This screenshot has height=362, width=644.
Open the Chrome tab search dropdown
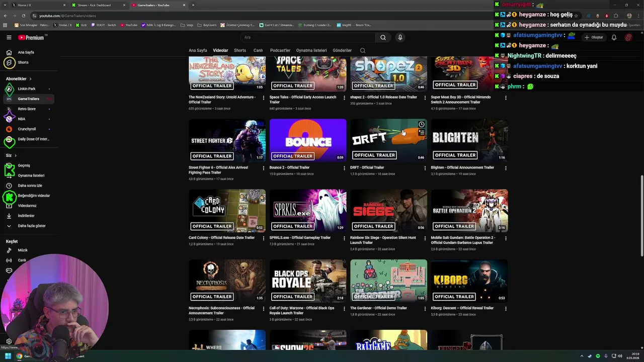(x=5, y=5)
